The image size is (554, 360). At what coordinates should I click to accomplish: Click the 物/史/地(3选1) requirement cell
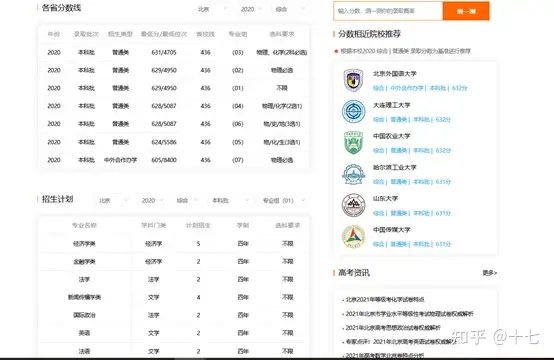tap(282, 124)
